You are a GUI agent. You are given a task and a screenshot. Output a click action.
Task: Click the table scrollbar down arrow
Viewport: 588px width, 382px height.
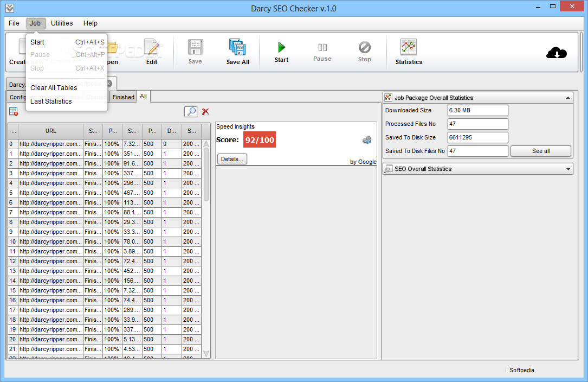tap(206, 353)
